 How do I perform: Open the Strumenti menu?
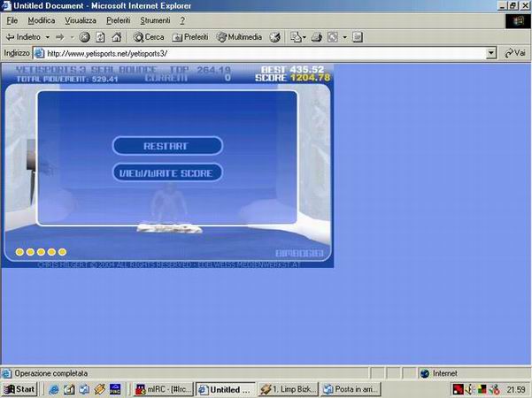point(155,20)
